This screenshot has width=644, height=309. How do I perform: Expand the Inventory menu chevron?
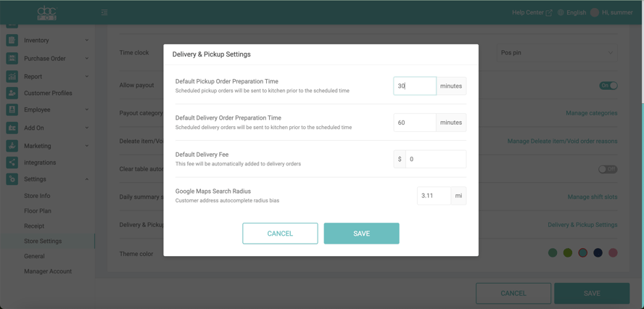86,41
